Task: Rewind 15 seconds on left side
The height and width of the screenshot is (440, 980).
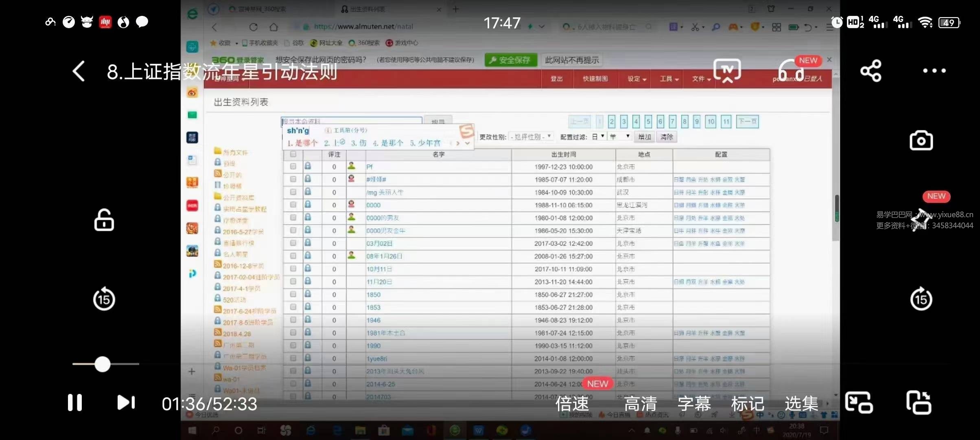Action: tap(104, 299)
